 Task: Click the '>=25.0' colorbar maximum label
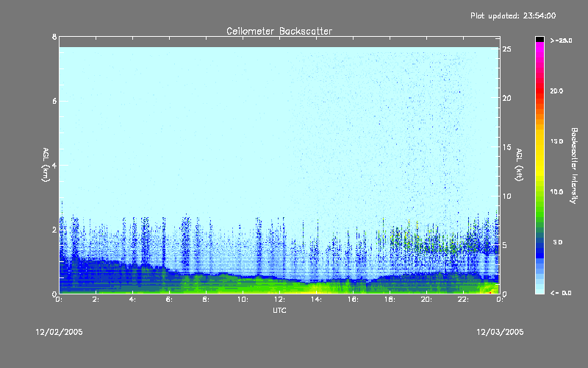tap(561, 40)
